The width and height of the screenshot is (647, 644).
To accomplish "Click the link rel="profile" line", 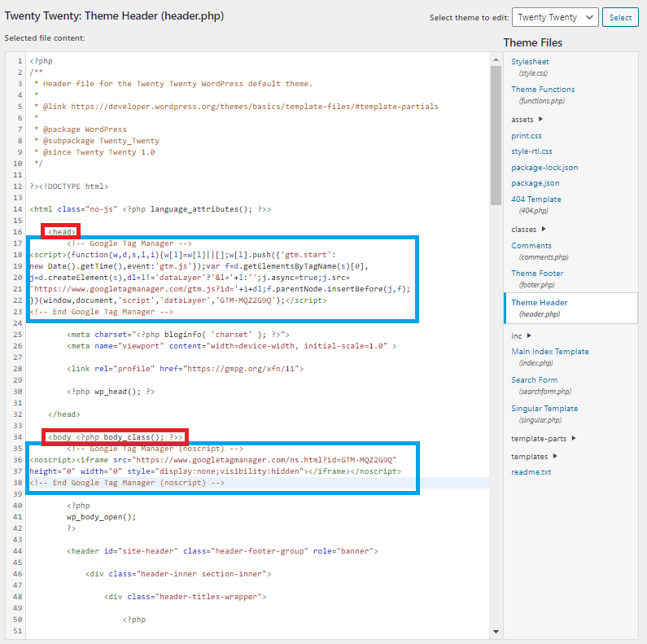I will (186, 369).
